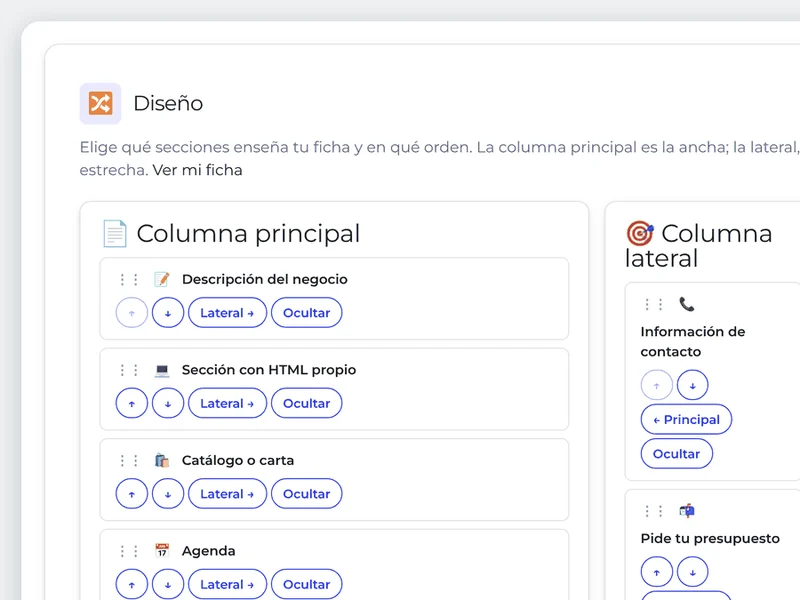Image resolution: width=800 pixels, height=600 pixels.
Task: Select the 'Catálogo o carta' label
Action: pos(238,461)
